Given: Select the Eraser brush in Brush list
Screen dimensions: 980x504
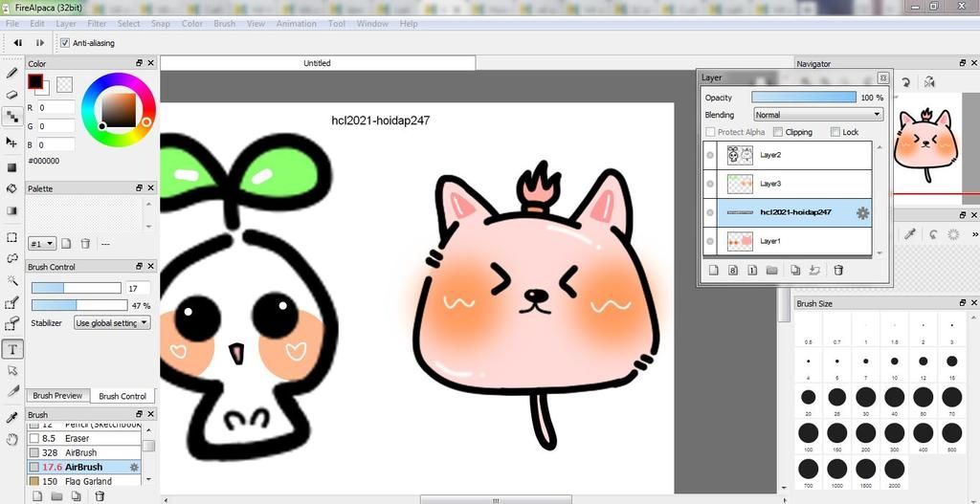Looking at the screenshot, I should (x=84, y=438).
